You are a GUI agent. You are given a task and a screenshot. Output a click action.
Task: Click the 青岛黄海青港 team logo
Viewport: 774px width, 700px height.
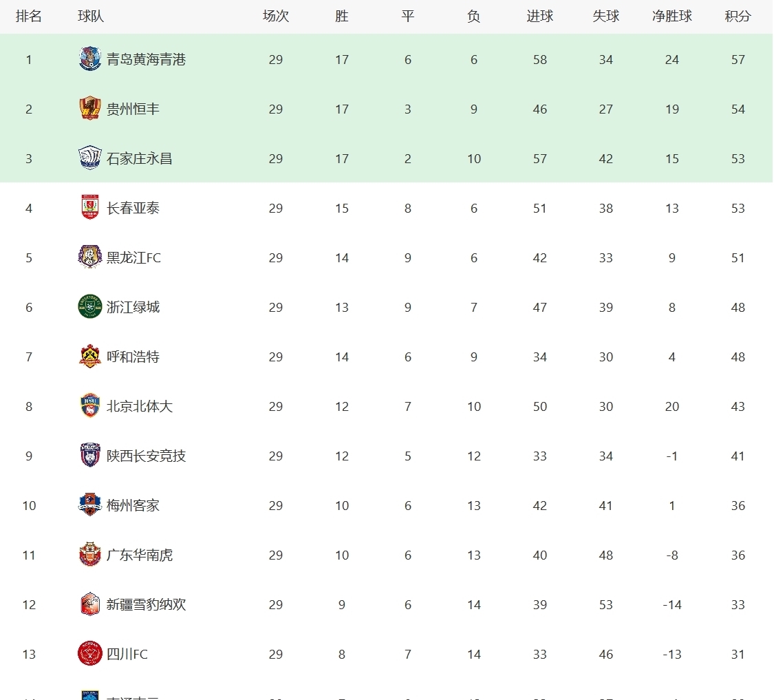pos(90,59)
